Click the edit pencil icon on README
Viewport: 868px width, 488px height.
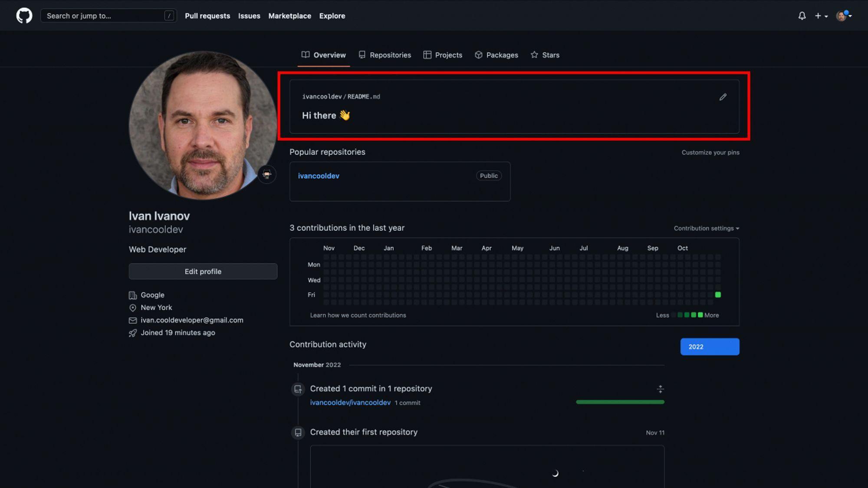(723, 97)
